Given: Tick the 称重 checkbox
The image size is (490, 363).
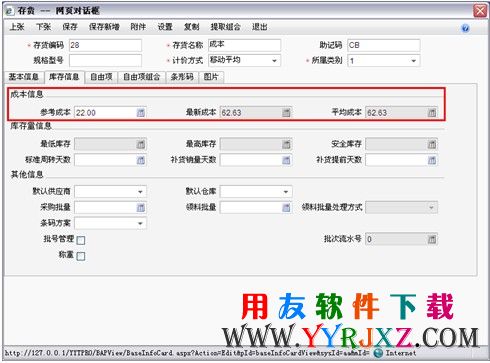Looking at the screenshot, I should tap(81, 256).
